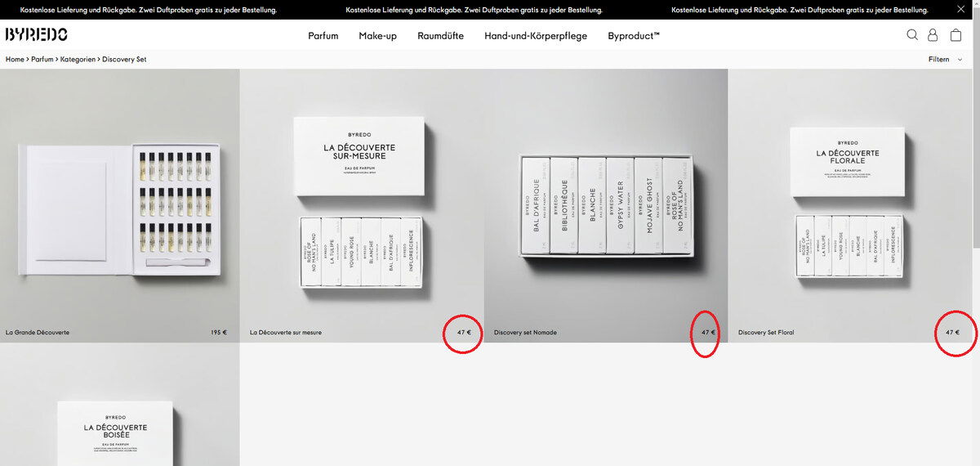Click Discovery Set Floral title
The image size is (980, 466).
pos(766,333)
